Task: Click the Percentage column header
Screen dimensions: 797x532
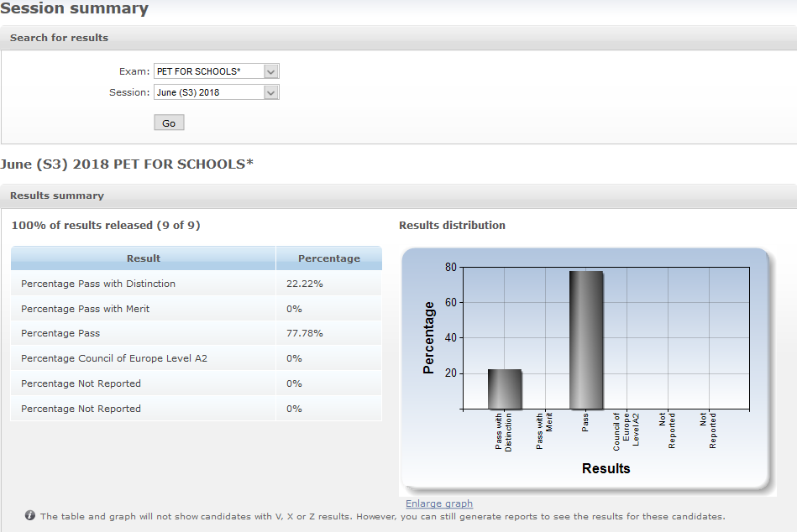Action: (x=329, y=258)
